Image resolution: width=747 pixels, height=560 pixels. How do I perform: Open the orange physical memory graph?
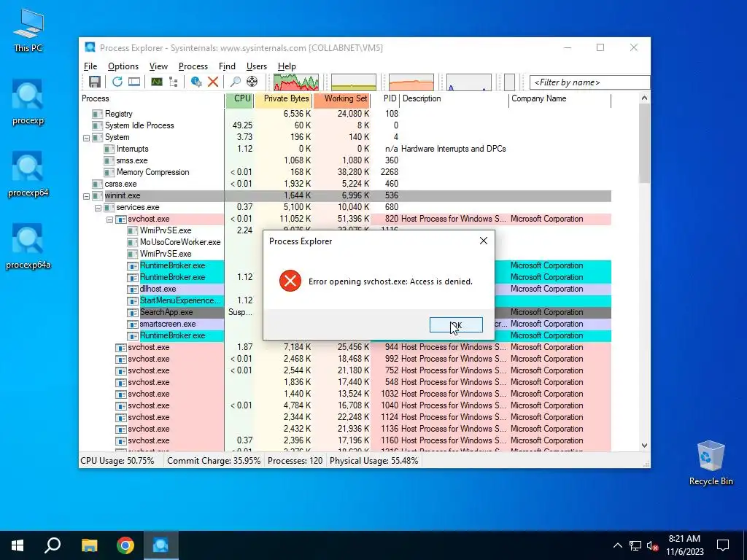click(411, 82)
